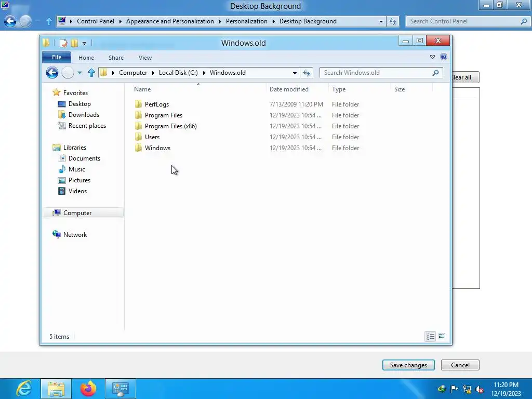
Task: Click the magnifier in Search Windows.old box
Action: pos(436,73)
